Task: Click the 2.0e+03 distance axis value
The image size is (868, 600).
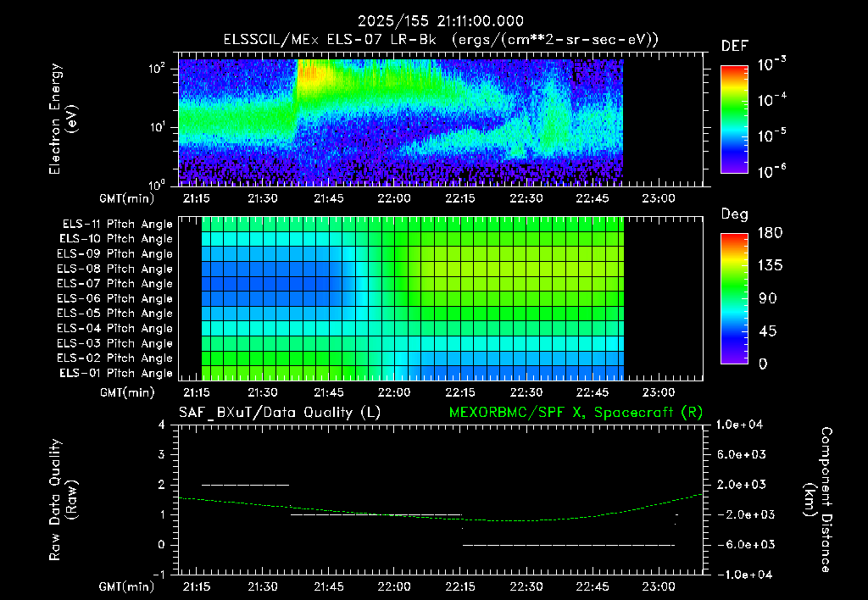Action: (x=743, y=485)
